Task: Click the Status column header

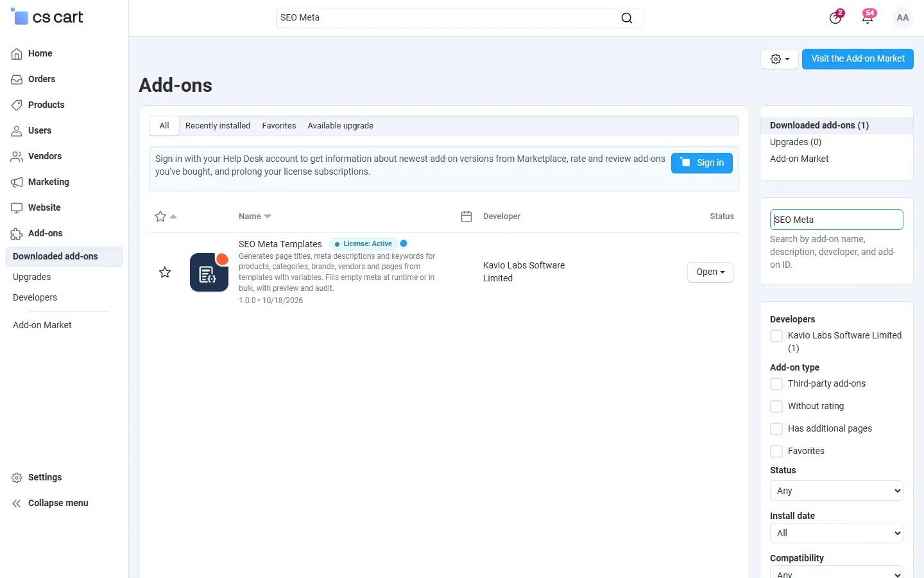Action: [x=722, y=216]
